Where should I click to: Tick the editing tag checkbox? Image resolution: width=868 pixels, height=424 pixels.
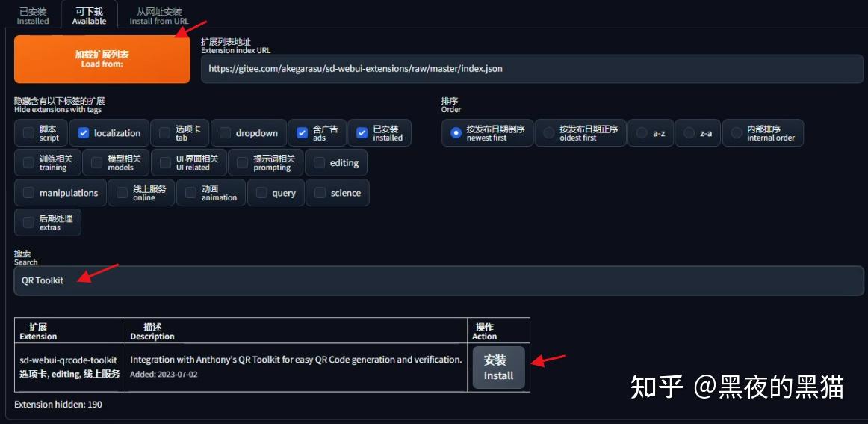[x=319, y=163]
